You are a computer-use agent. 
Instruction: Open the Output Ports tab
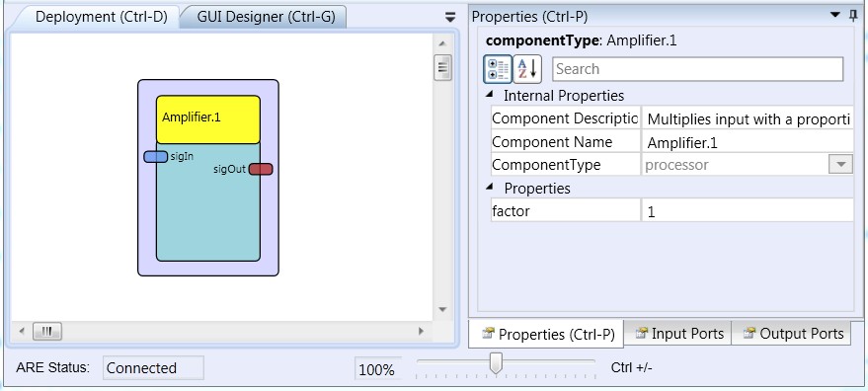(792, 334)
